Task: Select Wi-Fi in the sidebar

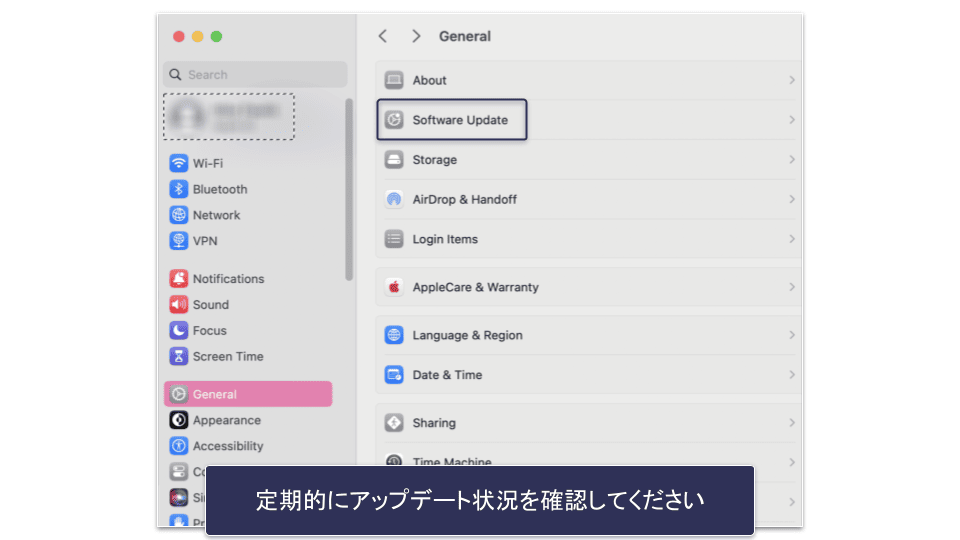Action: (248, 163)
